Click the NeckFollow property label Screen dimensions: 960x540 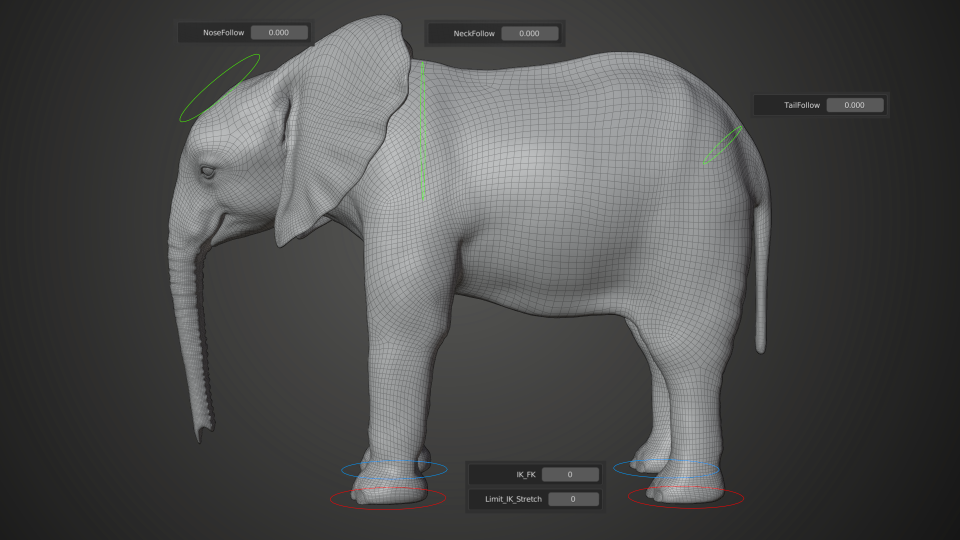point(474,34)
